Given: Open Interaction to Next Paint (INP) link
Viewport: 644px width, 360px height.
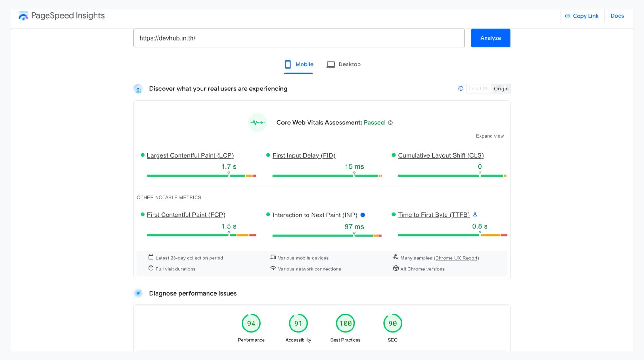Looking at the screenshot, I should [315, 215].
